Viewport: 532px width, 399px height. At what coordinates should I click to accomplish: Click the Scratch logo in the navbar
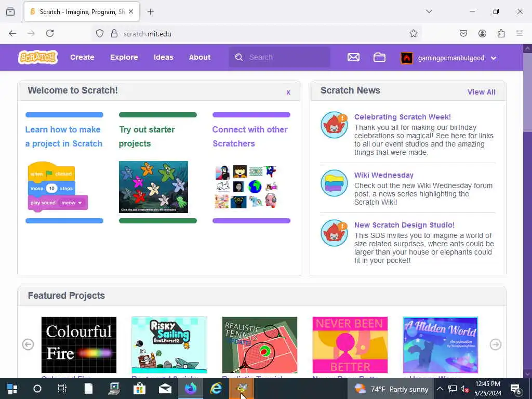point(37,57)
